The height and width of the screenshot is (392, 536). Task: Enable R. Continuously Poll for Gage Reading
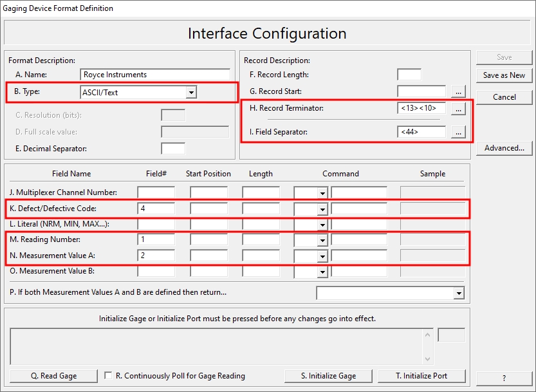(x=108, y=375)
